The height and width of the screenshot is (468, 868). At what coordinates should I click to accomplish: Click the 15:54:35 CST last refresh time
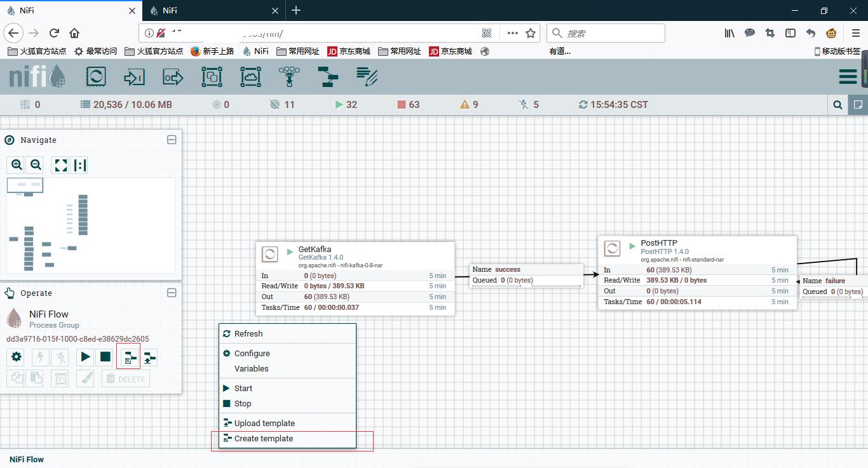click(613, 105)
